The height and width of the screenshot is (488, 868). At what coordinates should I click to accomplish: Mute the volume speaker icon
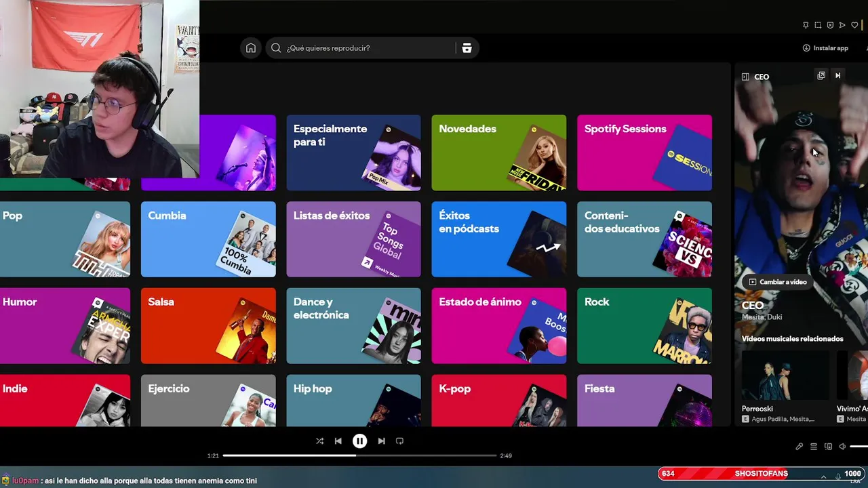(842, 447)
